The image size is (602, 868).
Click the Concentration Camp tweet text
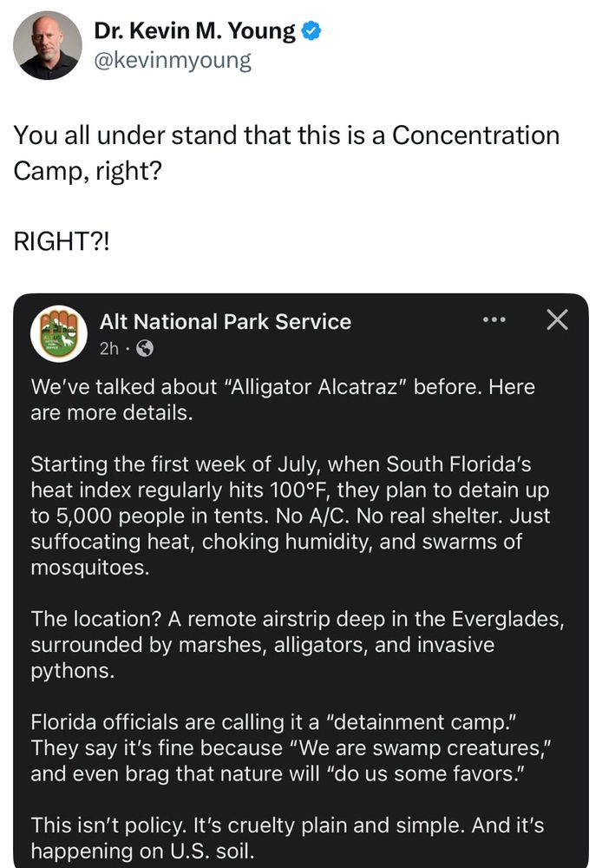pos(286,149)
